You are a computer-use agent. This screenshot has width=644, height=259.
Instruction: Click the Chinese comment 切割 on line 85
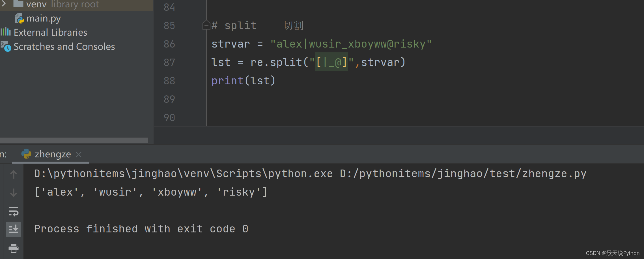click(x=293, y=25)
